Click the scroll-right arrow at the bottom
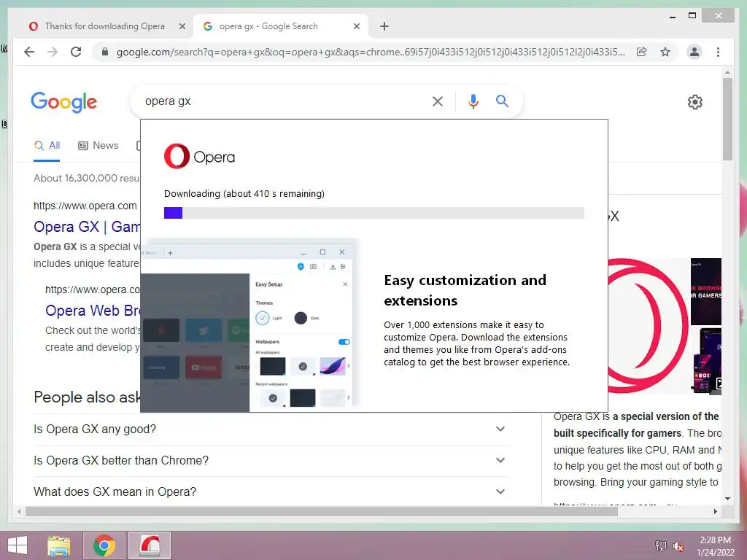Viewport: 747px width, 560px height. pyautogui.click(x=715, y=511)
